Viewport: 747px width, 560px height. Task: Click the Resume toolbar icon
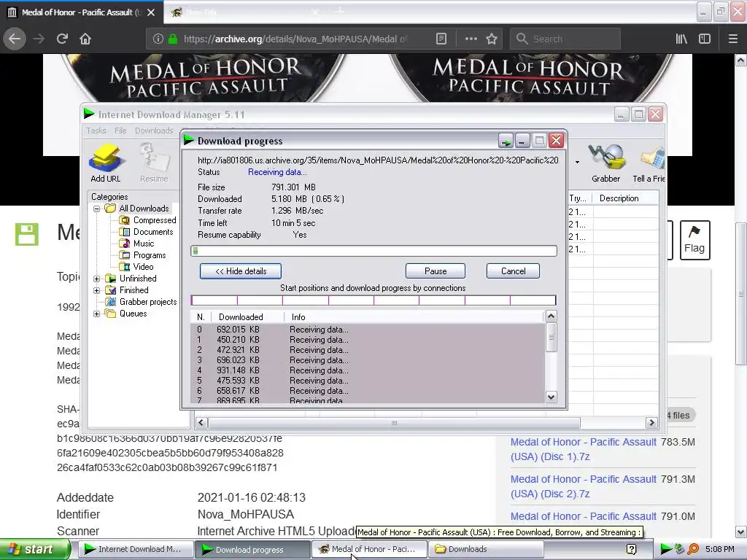[154, 163]
